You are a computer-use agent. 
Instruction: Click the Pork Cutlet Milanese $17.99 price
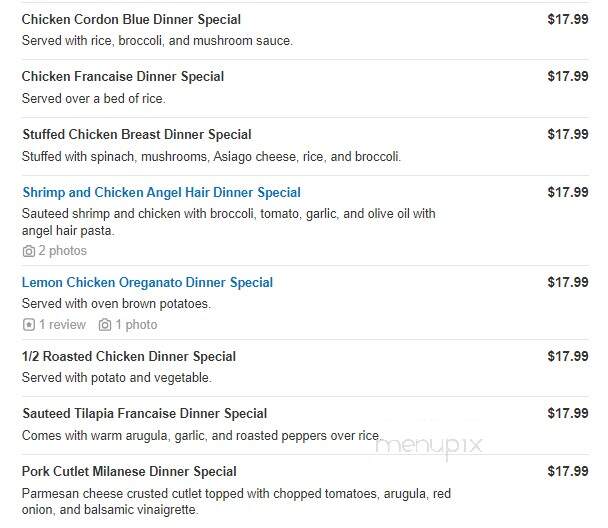click(568, 471)
